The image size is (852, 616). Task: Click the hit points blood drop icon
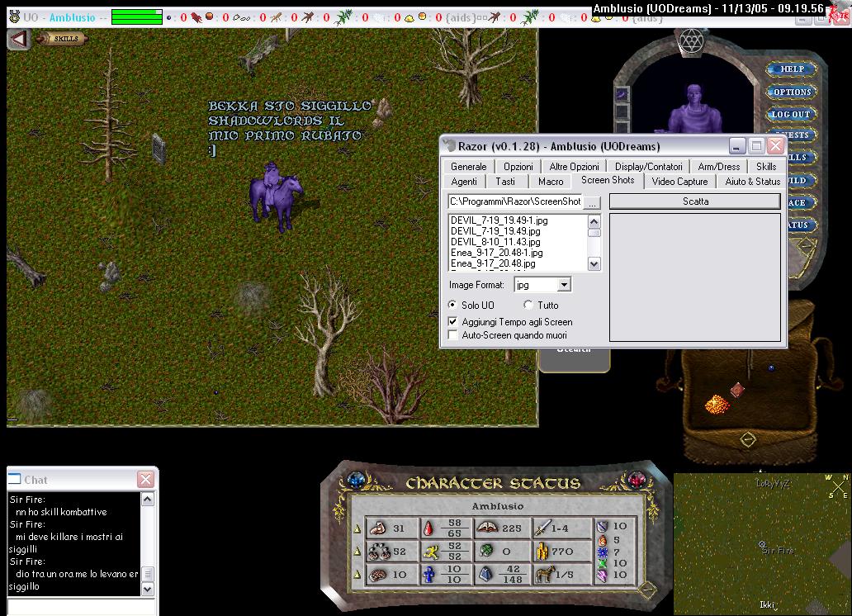point(428,528)
